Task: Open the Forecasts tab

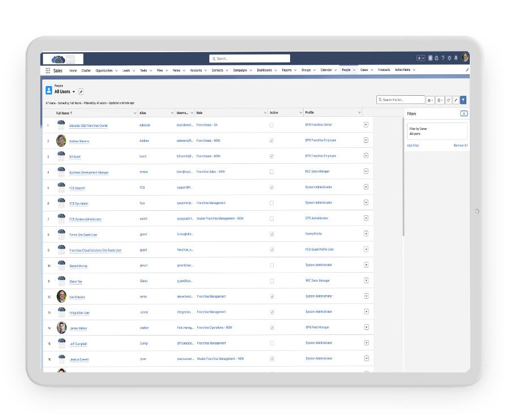Action: tap(384, 70)
